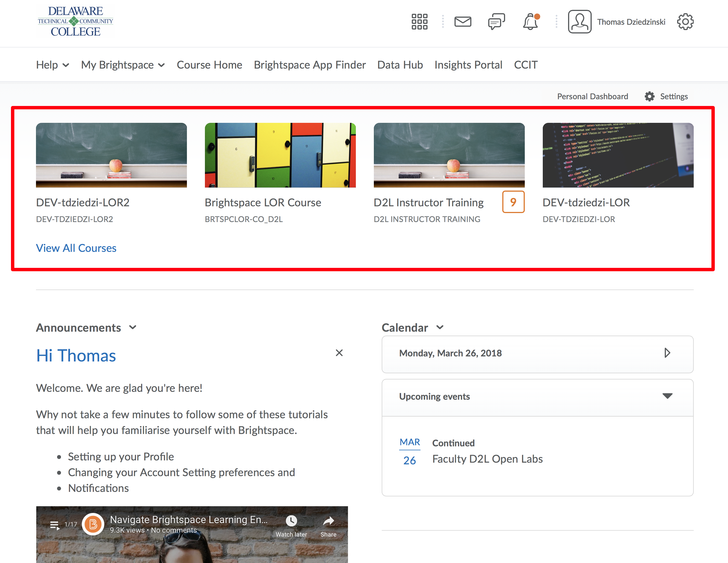The image size is (728, 563).
Task: Open the DEV-tdziedzi-LOR course title
Action: [586, 202]
